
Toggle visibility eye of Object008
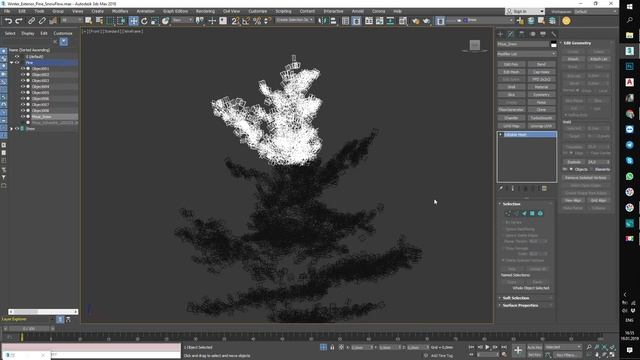tap(23, 111)
